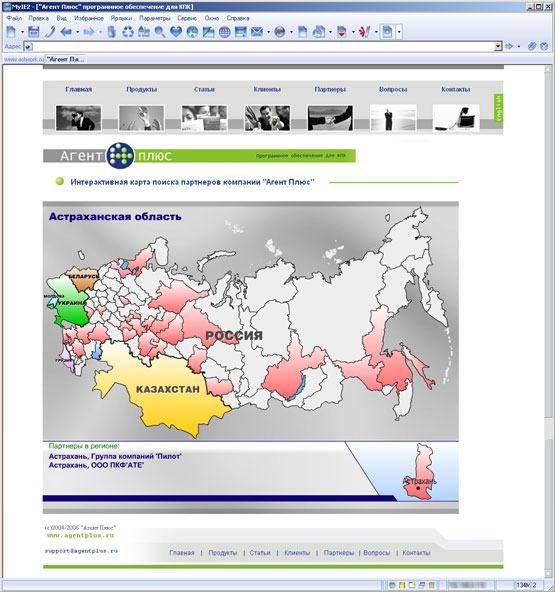
Task: Click the handshake Партнеры thumbnail
Action: tap(330, 118)
